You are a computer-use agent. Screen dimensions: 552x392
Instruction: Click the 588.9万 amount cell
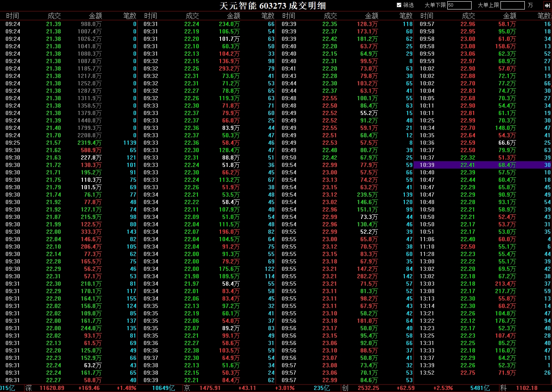(x=91, y=150)
